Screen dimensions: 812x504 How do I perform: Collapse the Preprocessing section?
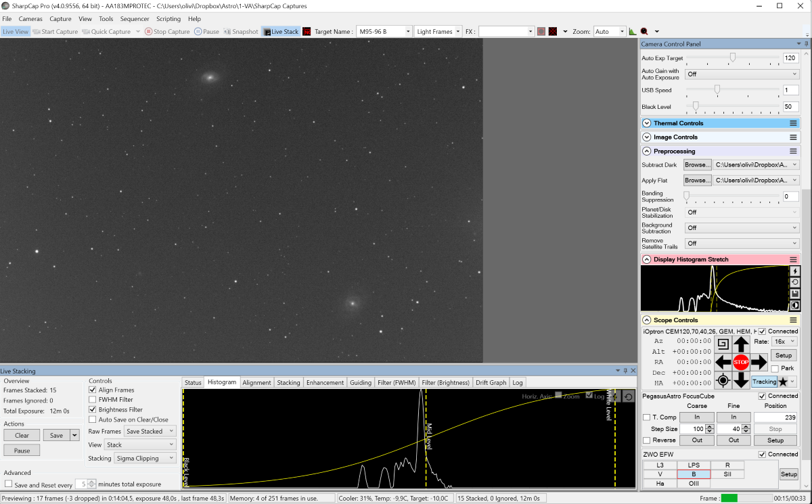click(x=647, y=151)
